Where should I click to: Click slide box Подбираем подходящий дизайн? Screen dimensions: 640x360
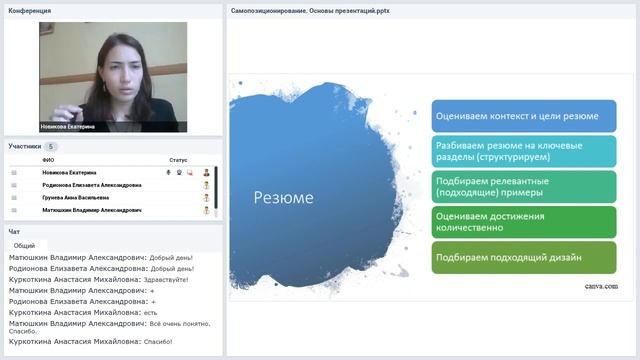[524, 258]
